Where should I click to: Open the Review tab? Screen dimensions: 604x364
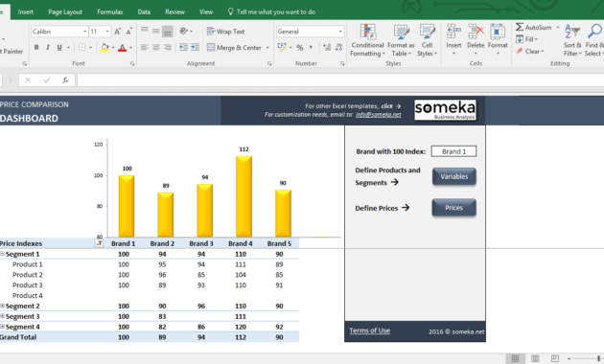pos(174,11)
